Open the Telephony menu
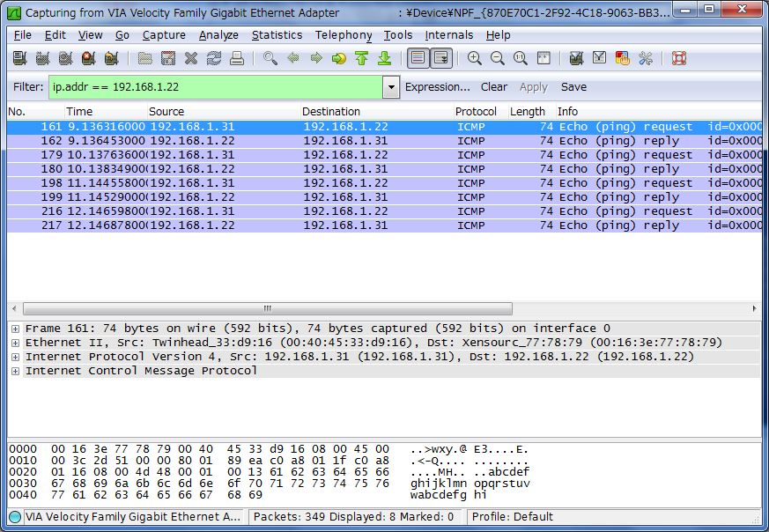Screen dimensions: 769x532 pyautogui.click(x=344, y=35)
